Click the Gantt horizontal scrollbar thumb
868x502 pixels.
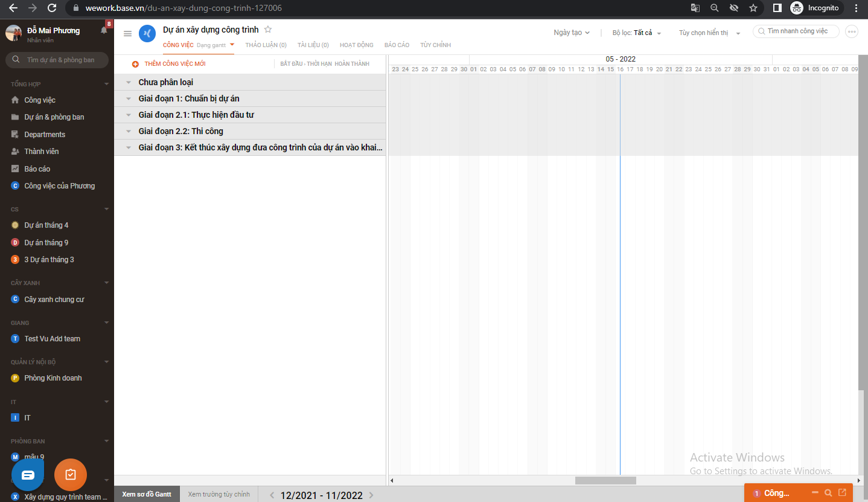605,481
